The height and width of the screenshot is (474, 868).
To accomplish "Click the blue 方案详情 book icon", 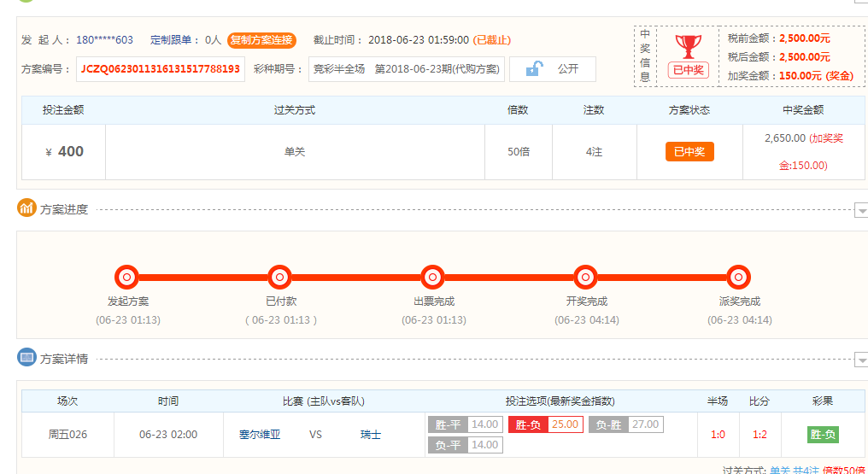I will pyautogui.click(x=27, y=358).
